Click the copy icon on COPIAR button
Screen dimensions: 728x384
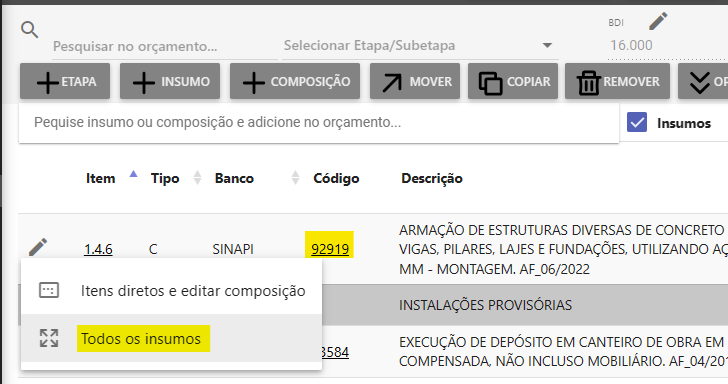(x=490, y=83)
